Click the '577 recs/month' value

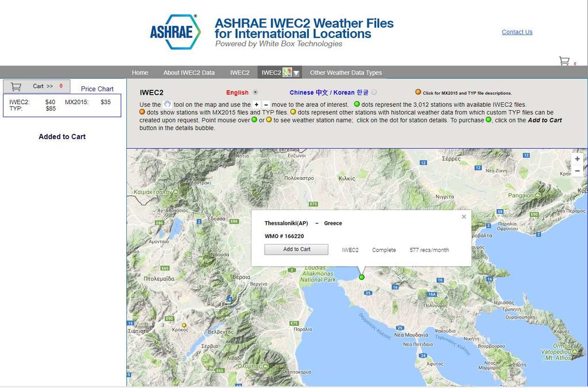point(429,250)
